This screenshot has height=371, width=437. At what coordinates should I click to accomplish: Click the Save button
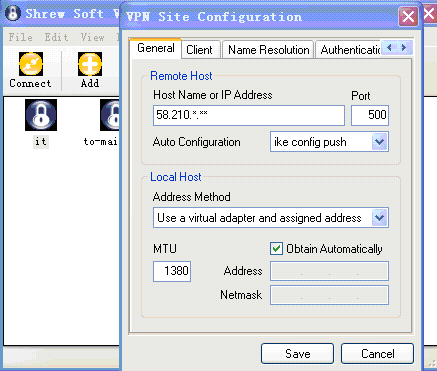tap(297, 353)
